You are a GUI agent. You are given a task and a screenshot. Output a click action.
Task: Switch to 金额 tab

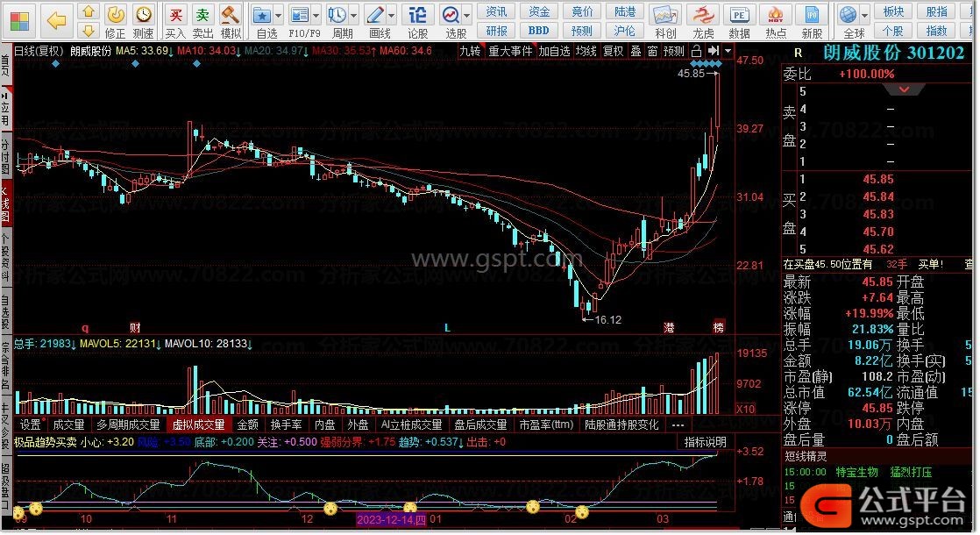click(x=247, y=425)
